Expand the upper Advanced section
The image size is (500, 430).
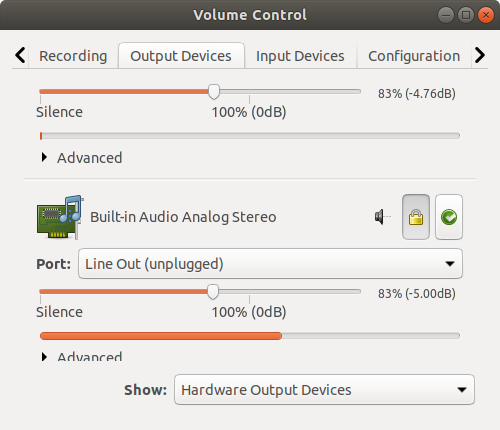pyautogui.click(x=82, y=158)
